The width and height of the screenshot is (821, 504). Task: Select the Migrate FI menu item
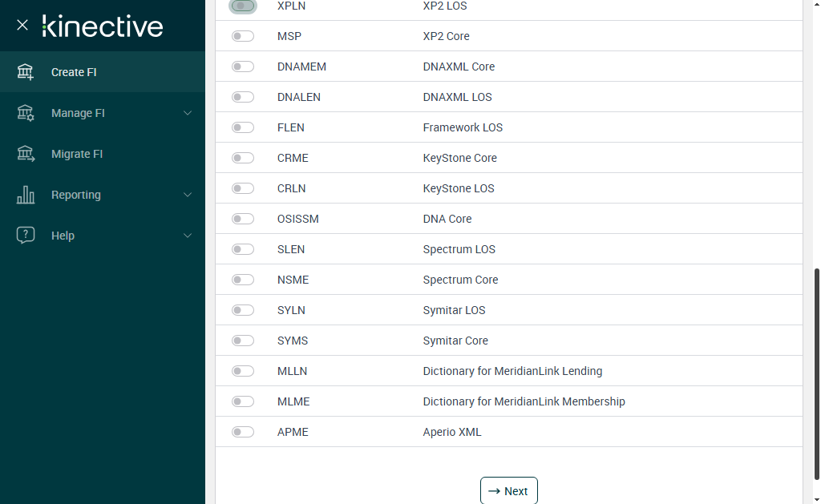point(103,153)
